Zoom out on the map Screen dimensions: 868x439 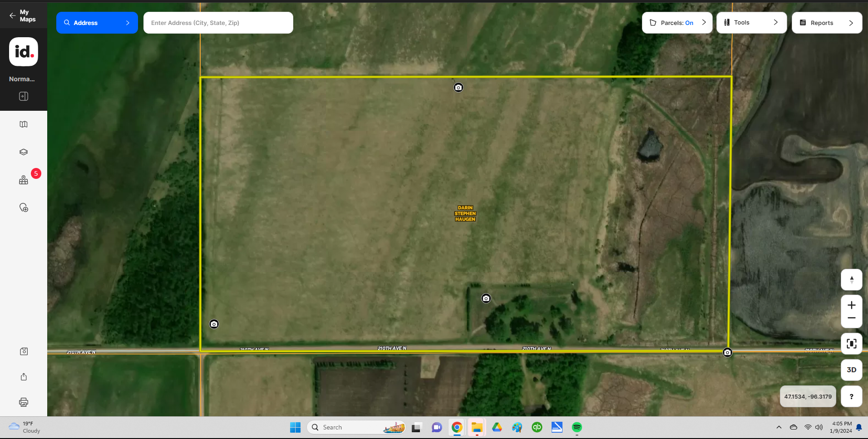pos(851,318)
